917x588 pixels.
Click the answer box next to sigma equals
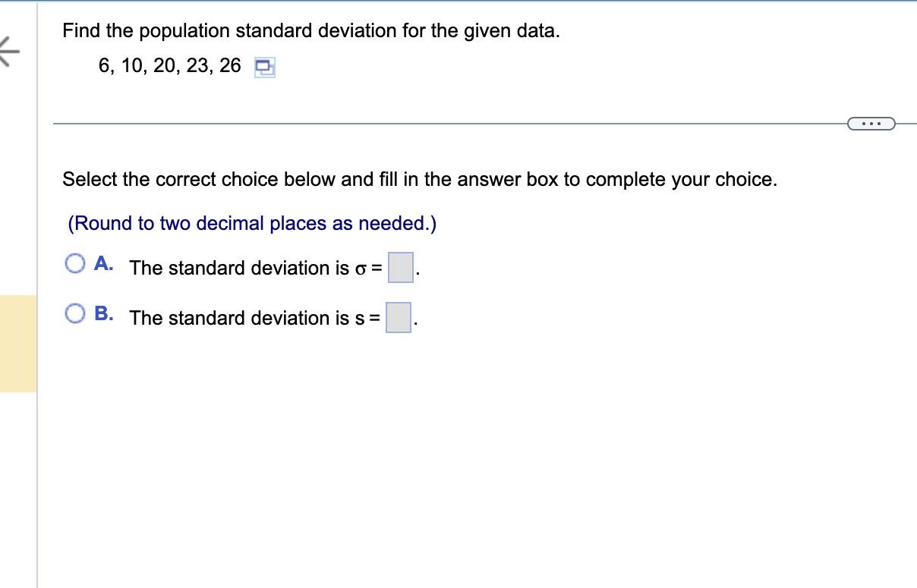(x=399, y=267)
